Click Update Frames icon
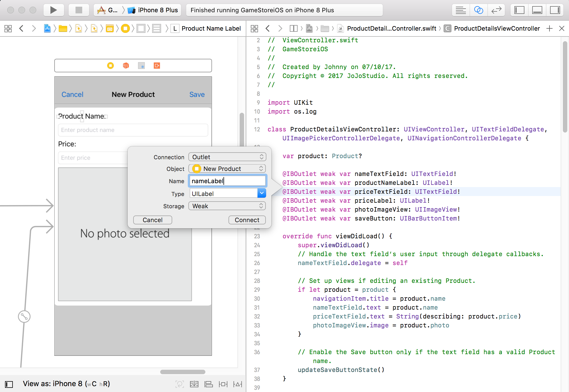 coord(179,384)
